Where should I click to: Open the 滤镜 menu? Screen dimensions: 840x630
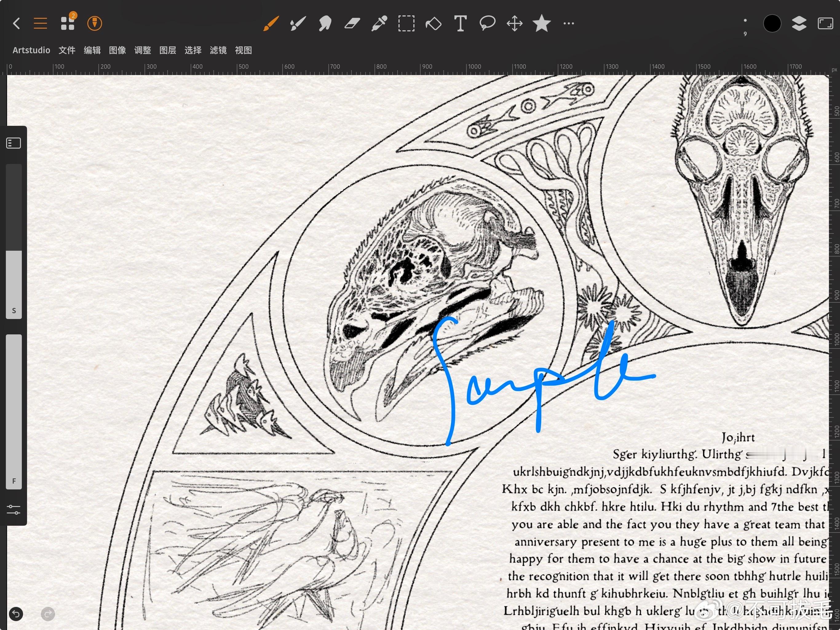[218, 50]
